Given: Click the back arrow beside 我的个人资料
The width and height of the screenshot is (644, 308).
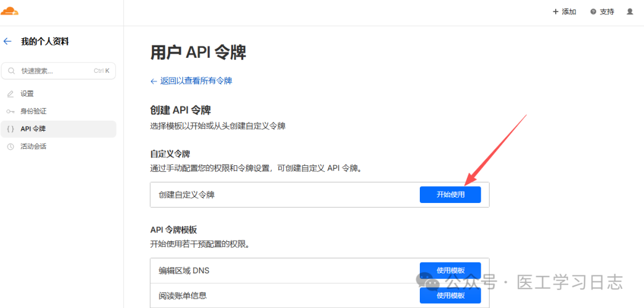Looking at the screenshot, I should pos(7,41).
